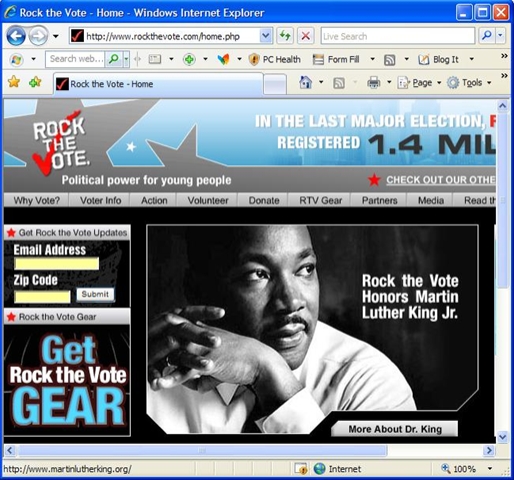Image resolution: width=514 pixels, height=480 pixels.
Task: Click the Email Address input field
Action: pos(57,264)
